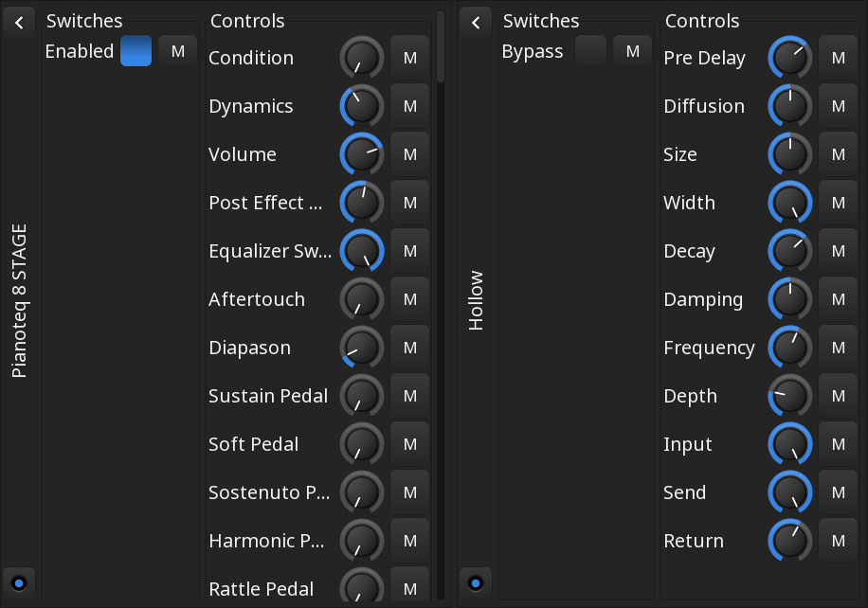Click the M button for Damping

coord(839,299)
